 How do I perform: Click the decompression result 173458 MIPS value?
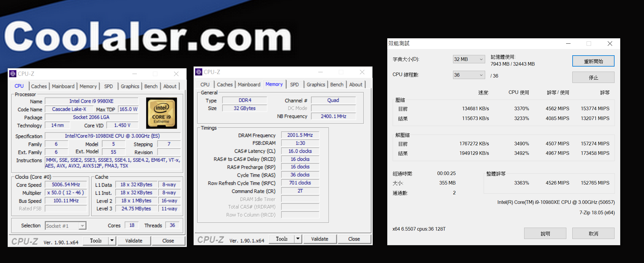595,153
